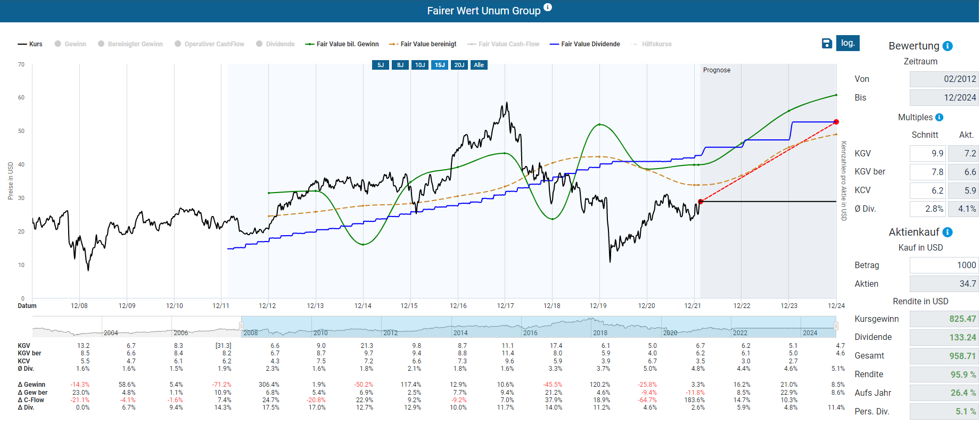Switch chart to logarithmic scale
This screenshot has height=424, width=980.
(848, 43)
